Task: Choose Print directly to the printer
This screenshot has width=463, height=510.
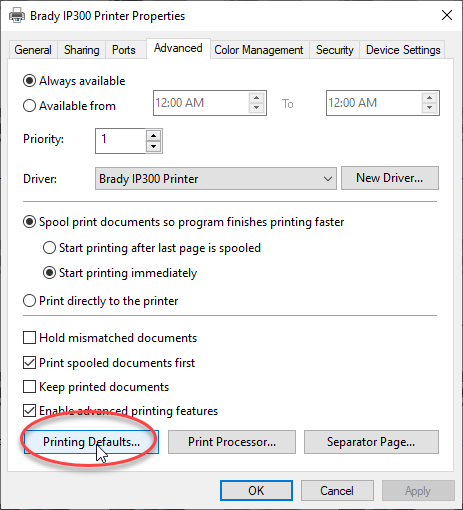Action: [29, 301]
